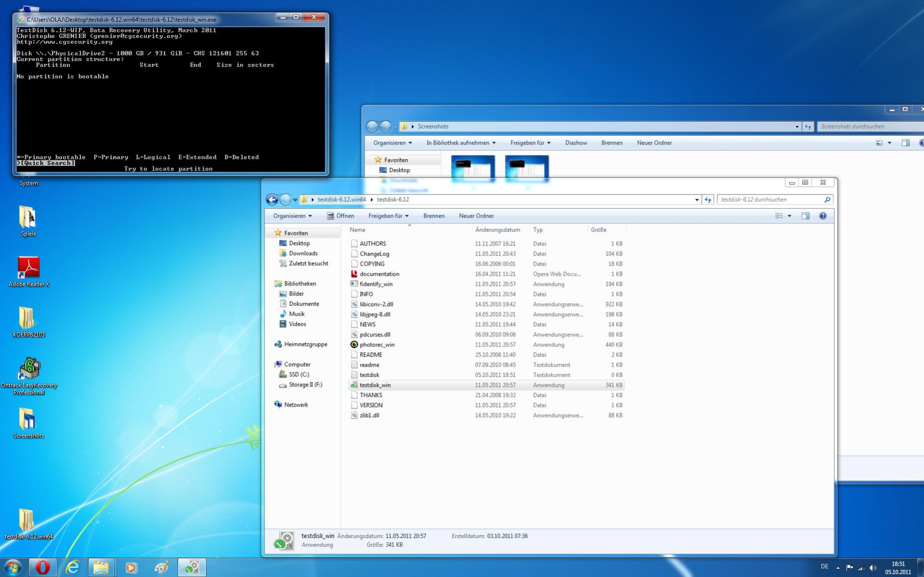Screen dimensions: 924x577
Task: Sort files by the Name column
Action: [409, 230]
